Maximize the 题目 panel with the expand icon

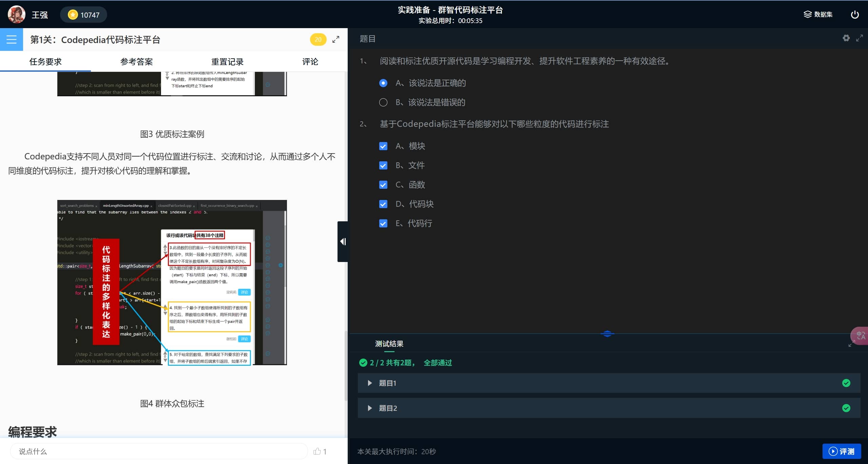[x=859, y=38]
